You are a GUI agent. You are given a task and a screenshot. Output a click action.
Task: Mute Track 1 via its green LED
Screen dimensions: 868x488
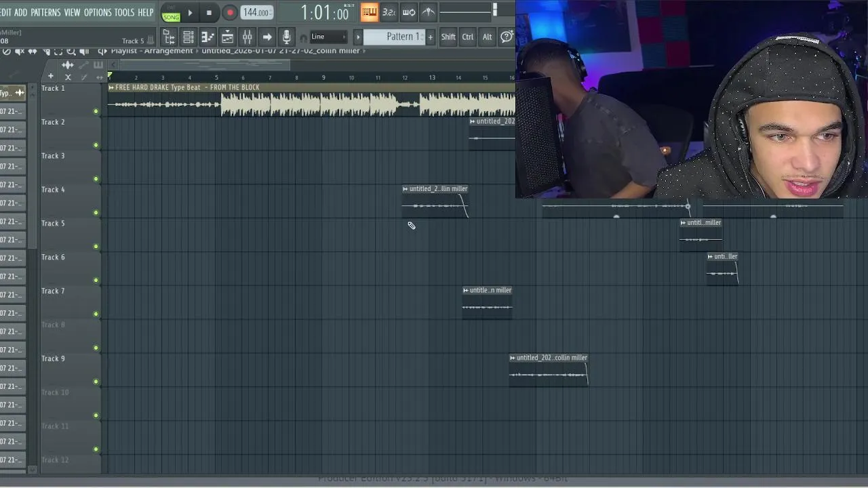click(x=96, y=111)
